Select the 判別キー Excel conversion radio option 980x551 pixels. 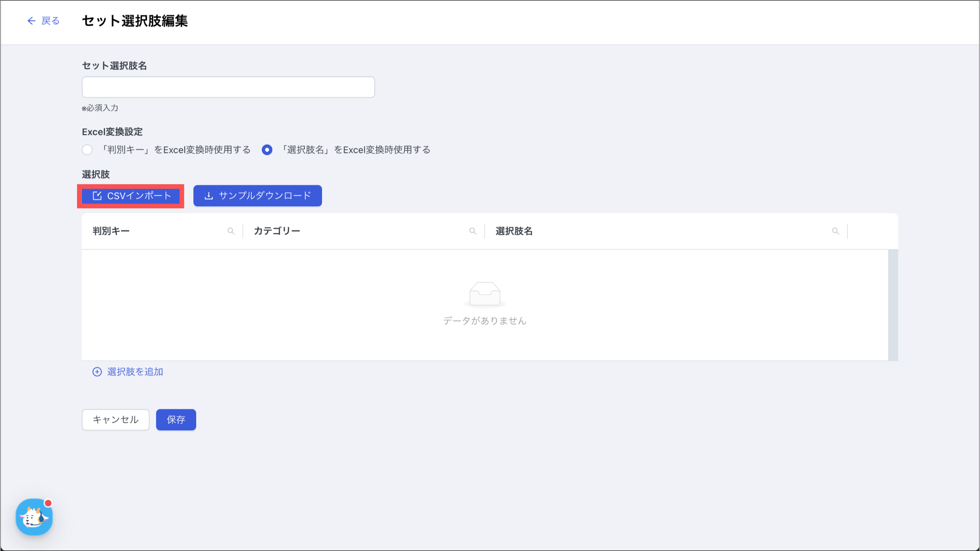tap(87, 150)
